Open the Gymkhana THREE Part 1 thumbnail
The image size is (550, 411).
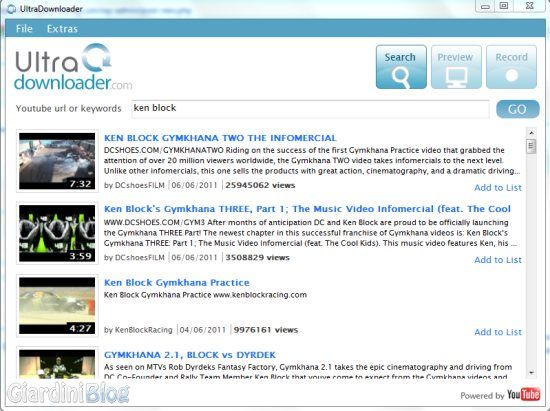pyautogui.click(x=57, y=233)
